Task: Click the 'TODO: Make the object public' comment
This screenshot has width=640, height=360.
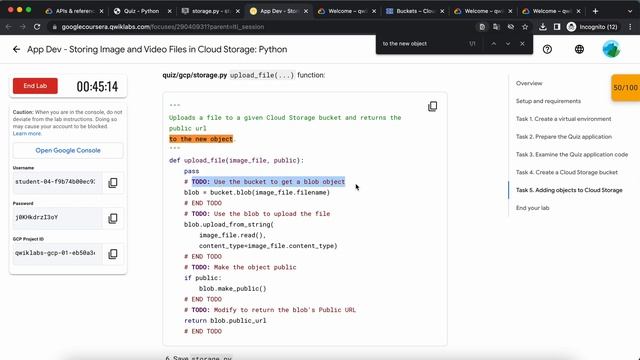Action: tap(244, 267)
